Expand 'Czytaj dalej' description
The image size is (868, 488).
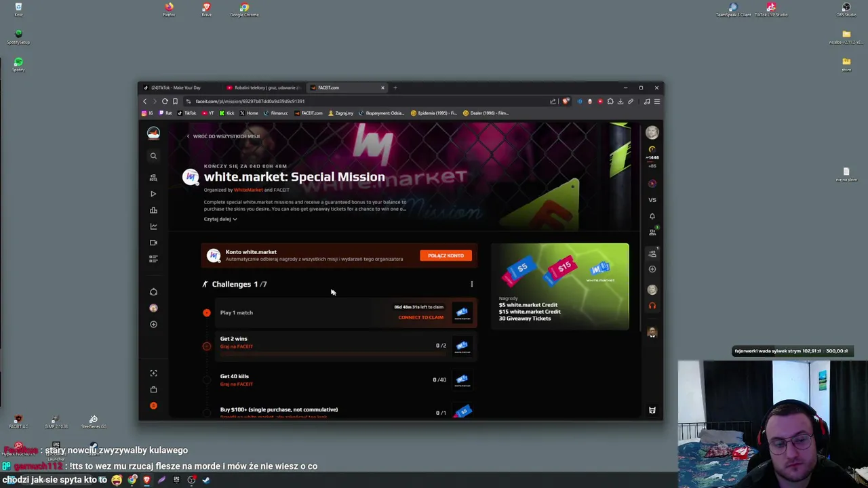220,219
